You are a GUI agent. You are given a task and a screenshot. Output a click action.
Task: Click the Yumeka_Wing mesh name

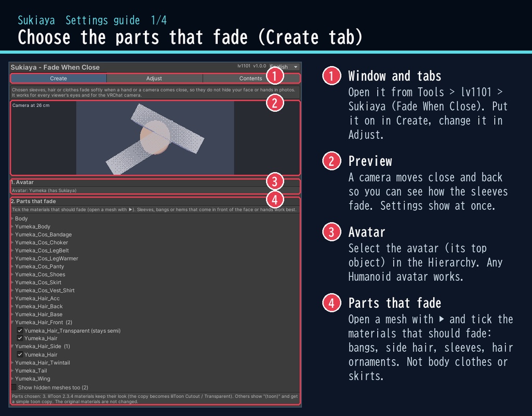click(33, 379)
